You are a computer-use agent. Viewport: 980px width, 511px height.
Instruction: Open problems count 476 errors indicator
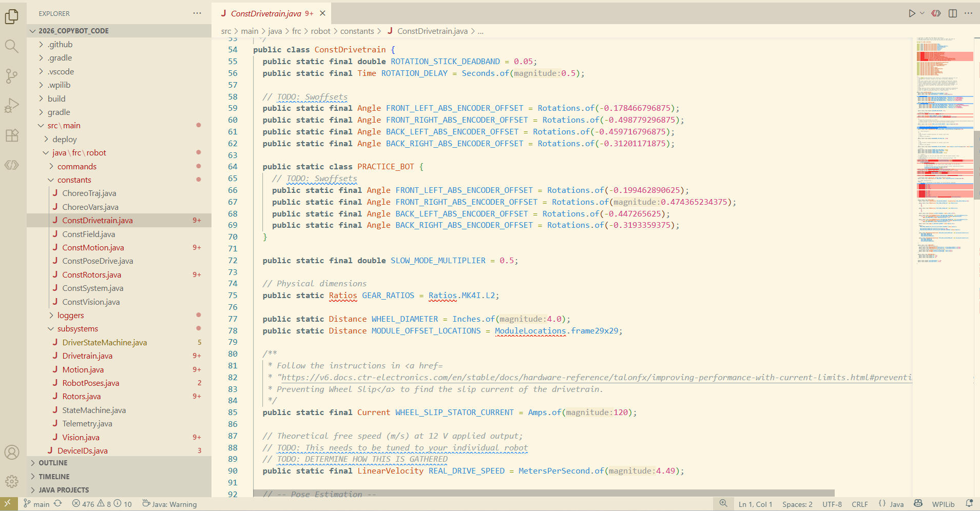[x=102, y=504]
